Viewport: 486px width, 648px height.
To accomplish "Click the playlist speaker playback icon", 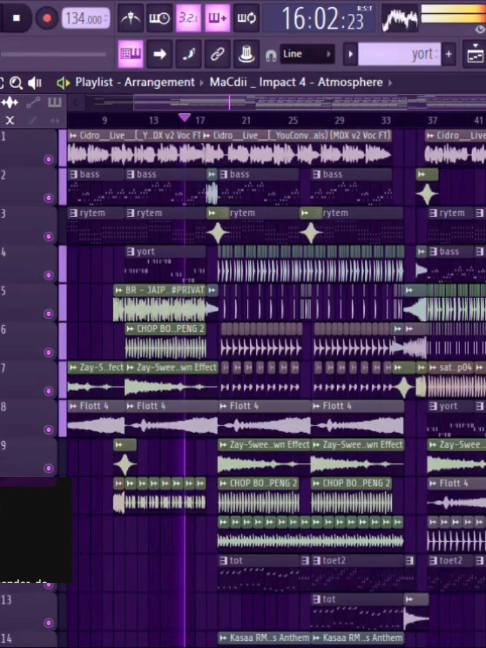I will [35, 83].
